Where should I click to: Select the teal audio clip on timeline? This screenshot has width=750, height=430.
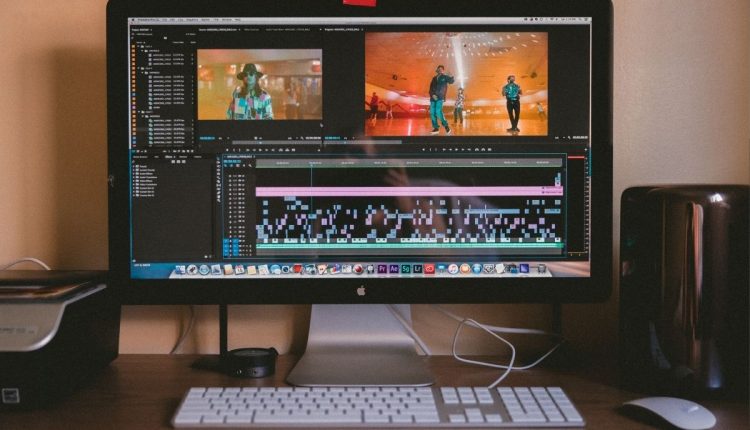[x=409, y=246]
